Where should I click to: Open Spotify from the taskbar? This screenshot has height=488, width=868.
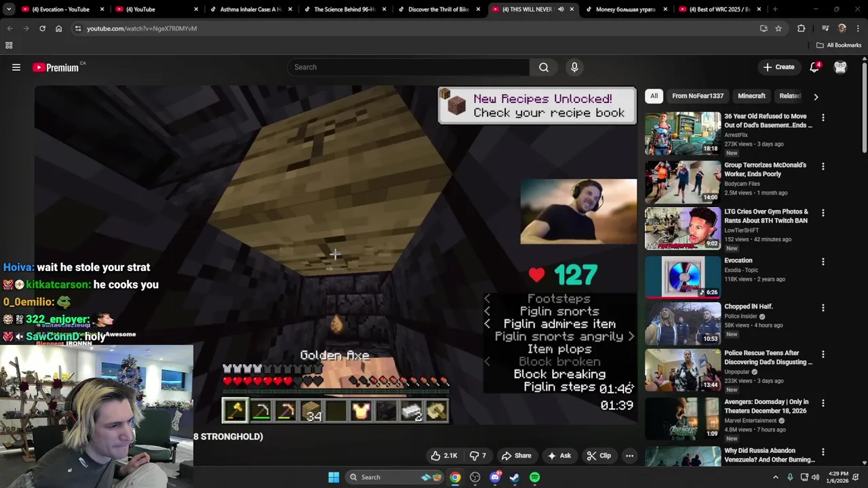pyautogui.click(x=534, y=477)
